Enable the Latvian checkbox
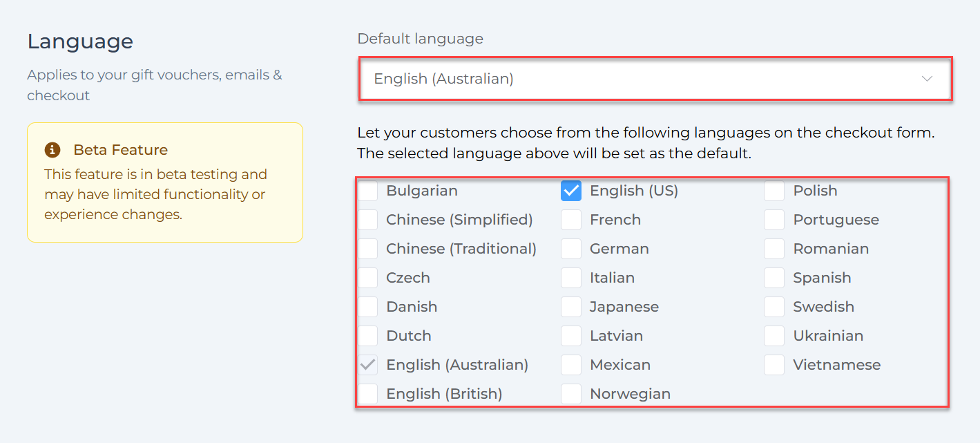This screenshot has height=443, width=980. point(571,336)
